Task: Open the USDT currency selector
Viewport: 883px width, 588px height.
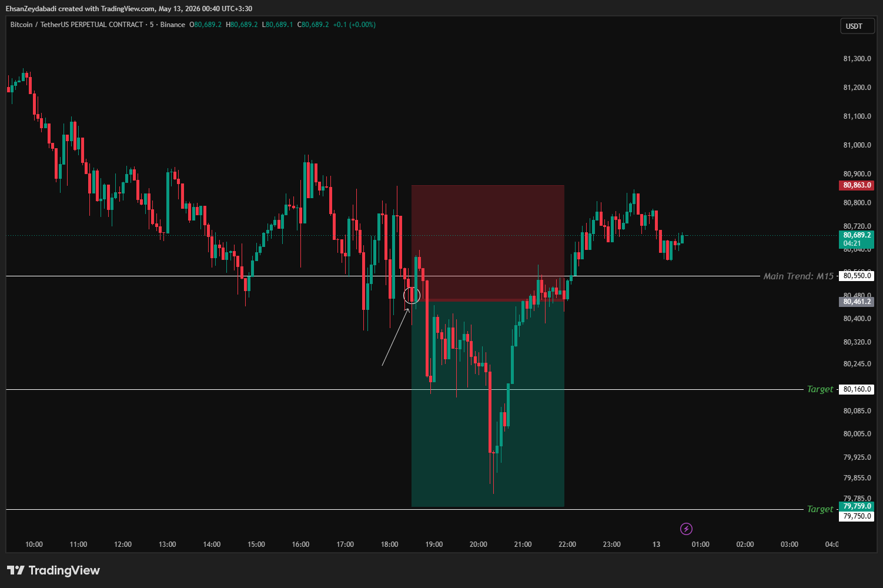Action: pos(857,26)
